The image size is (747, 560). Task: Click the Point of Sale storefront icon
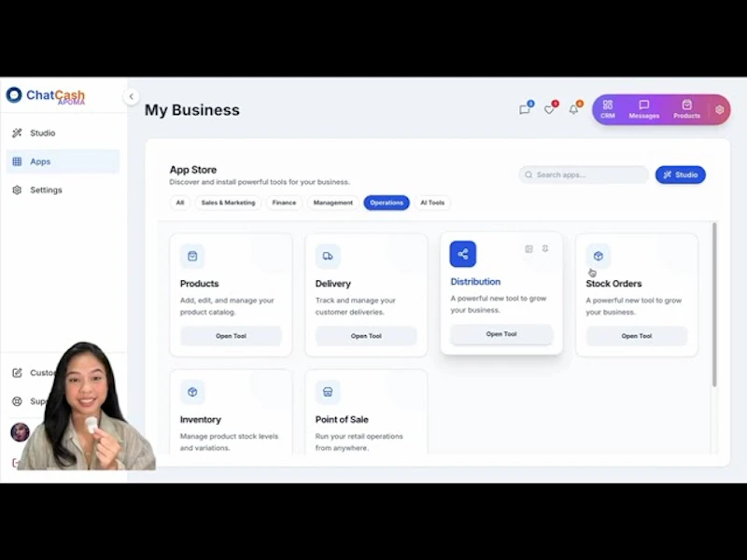tap(328, 392)
